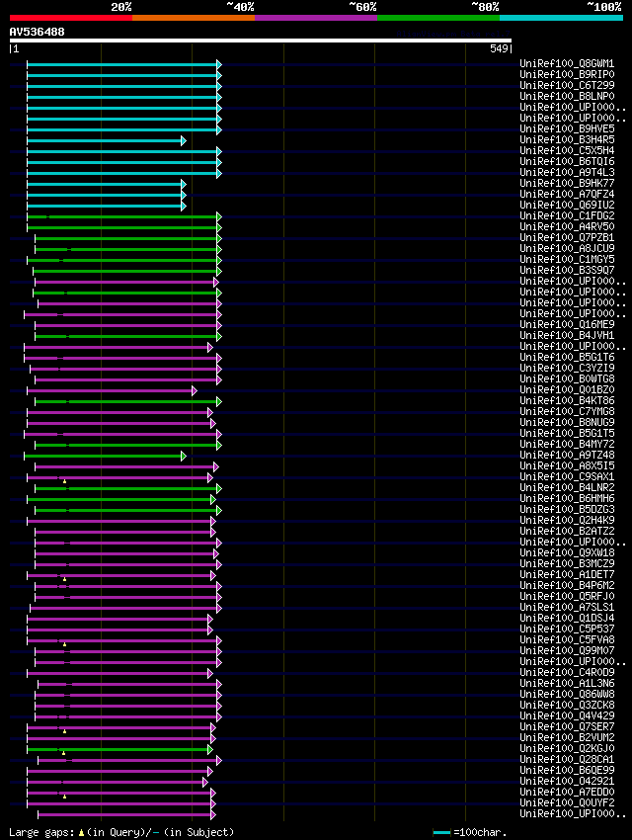
Task: Click the green alignment bar for Q2KGJ0
Action: 118,750
